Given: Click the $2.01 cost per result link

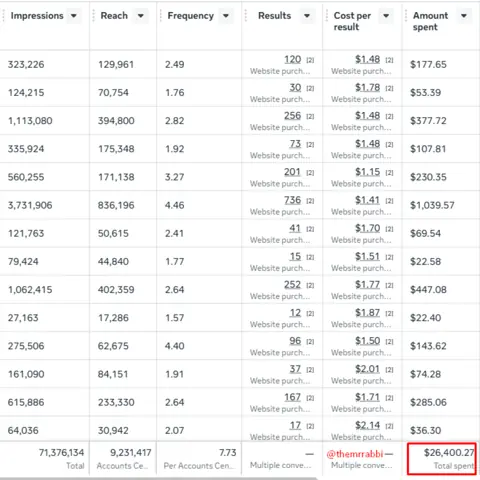Looking at the screenshot, I should pyautogui.click(x=368, y=369).
